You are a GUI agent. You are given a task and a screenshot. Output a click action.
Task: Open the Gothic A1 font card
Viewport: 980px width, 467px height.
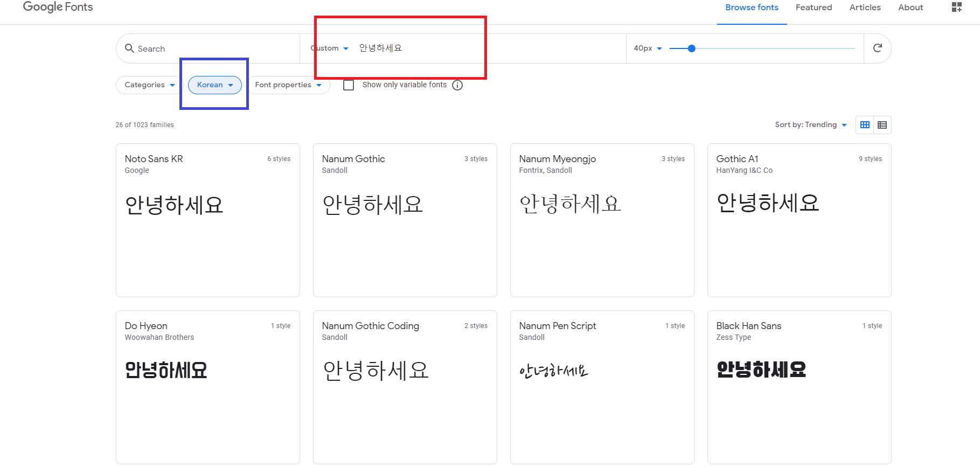[800, 220]
